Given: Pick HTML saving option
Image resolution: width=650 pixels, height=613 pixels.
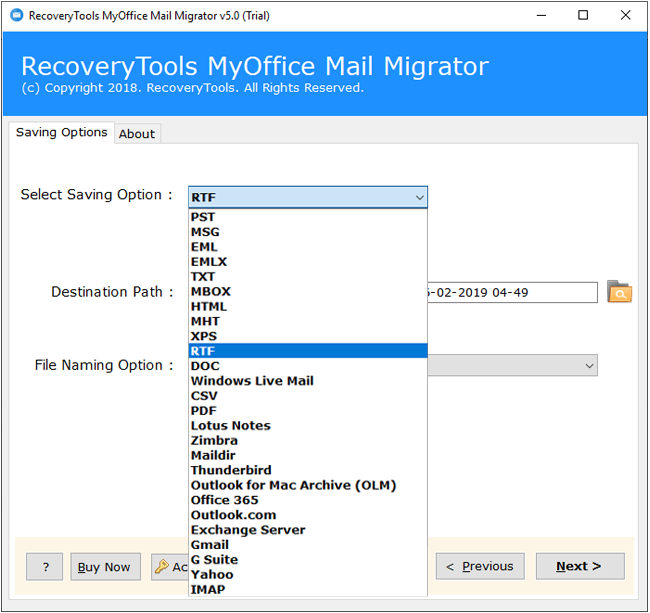Looking at the screenshot, I should tap(308, 306).
